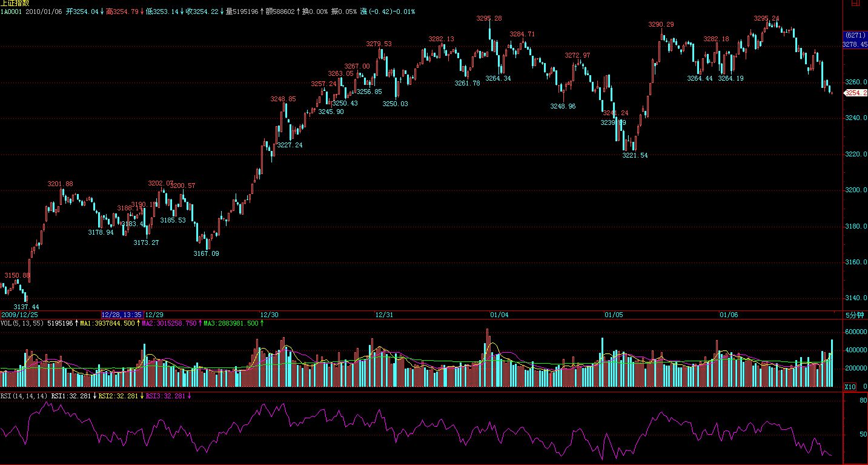Click the 3178.94 low price label

[x=101, y=232]
